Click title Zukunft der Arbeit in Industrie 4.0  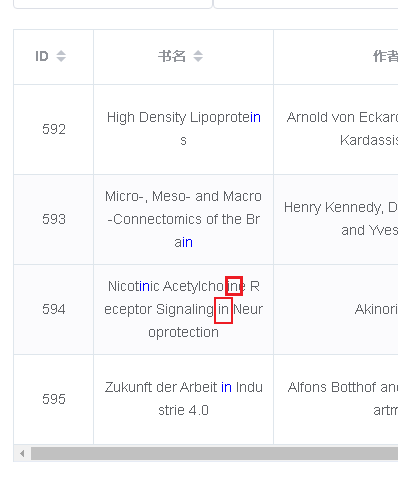[x=184, y=399]
